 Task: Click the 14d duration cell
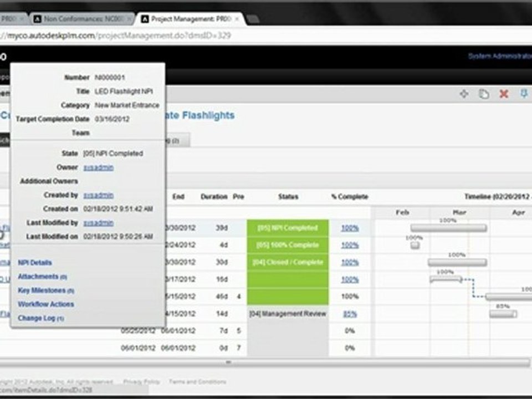pyautogui.click(x=222, y=314)
